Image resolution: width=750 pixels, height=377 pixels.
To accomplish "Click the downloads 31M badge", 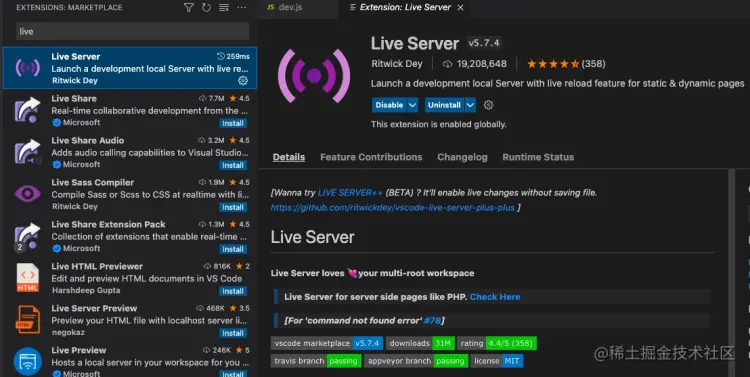I will pyautogui.click(x=420, y=344).
